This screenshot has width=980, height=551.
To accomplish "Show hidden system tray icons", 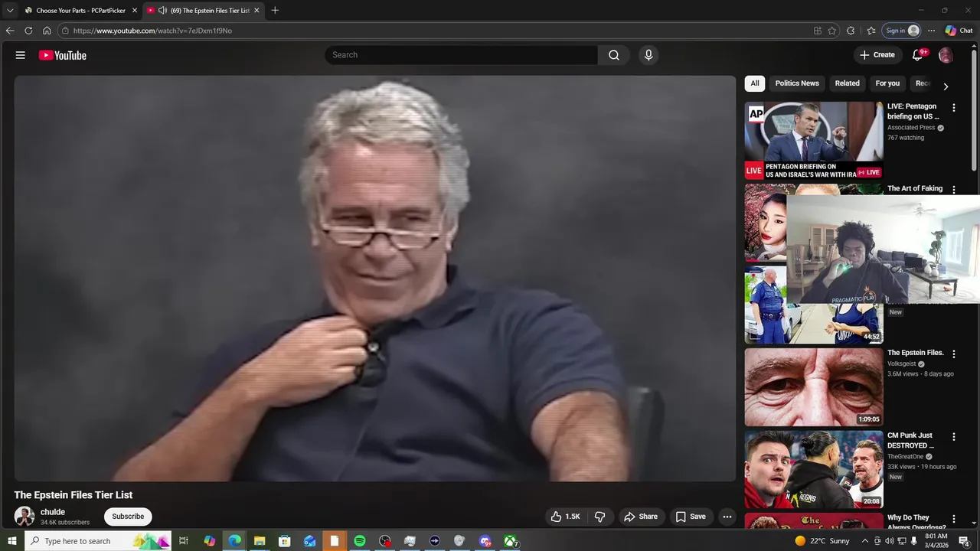I will 865,541.
